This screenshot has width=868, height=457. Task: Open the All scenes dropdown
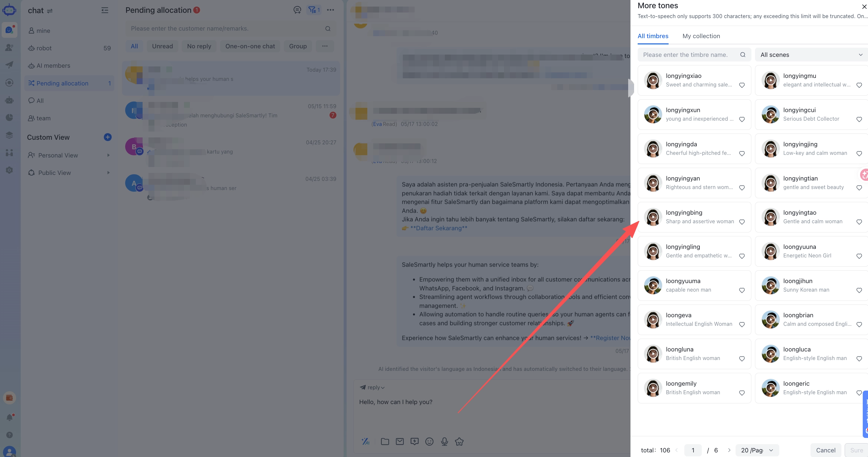[x=811, y=55]
